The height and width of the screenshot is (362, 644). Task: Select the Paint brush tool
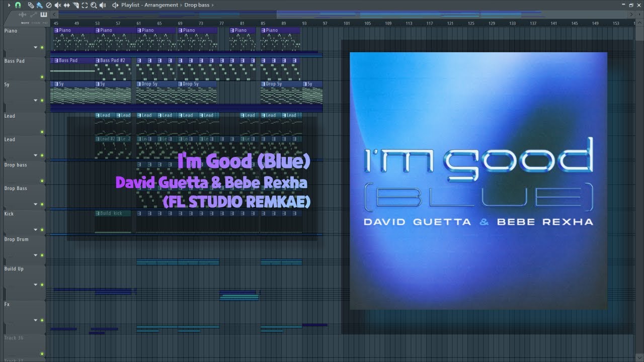40,5
